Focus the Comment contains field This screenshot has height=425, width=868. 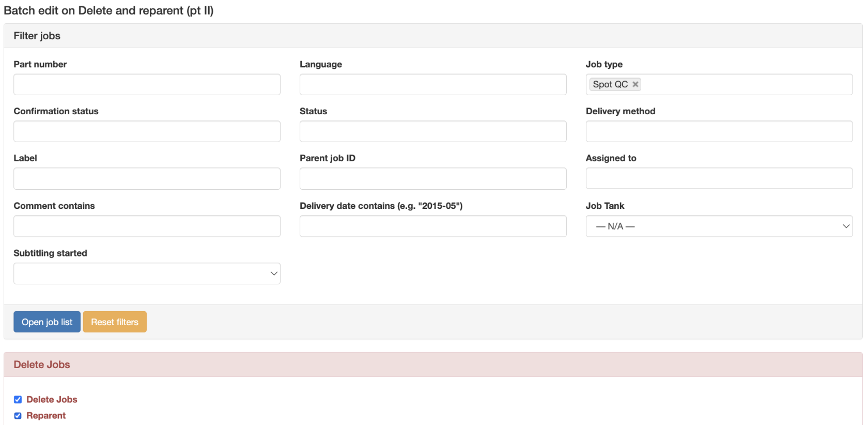point(147,226)
